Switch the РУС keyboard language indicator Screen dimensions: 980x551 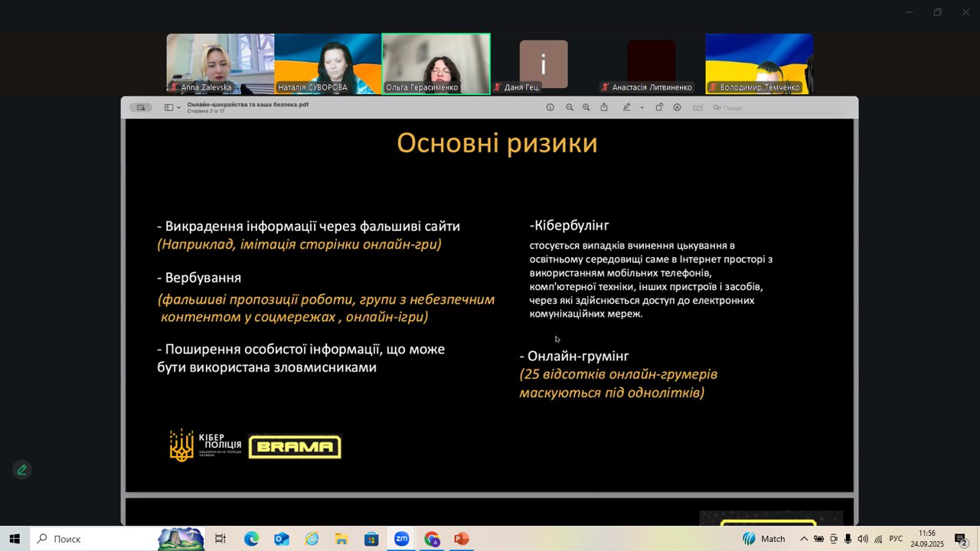(896, 539)
